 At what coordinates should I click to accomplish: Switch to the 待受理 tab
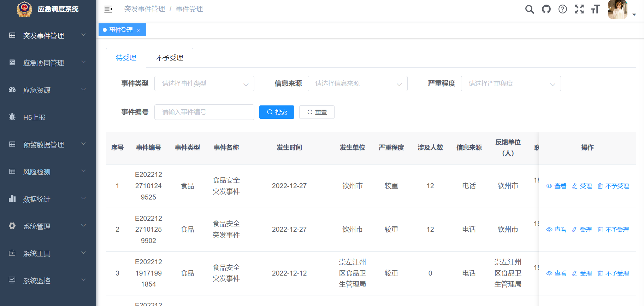click(126, 58)
